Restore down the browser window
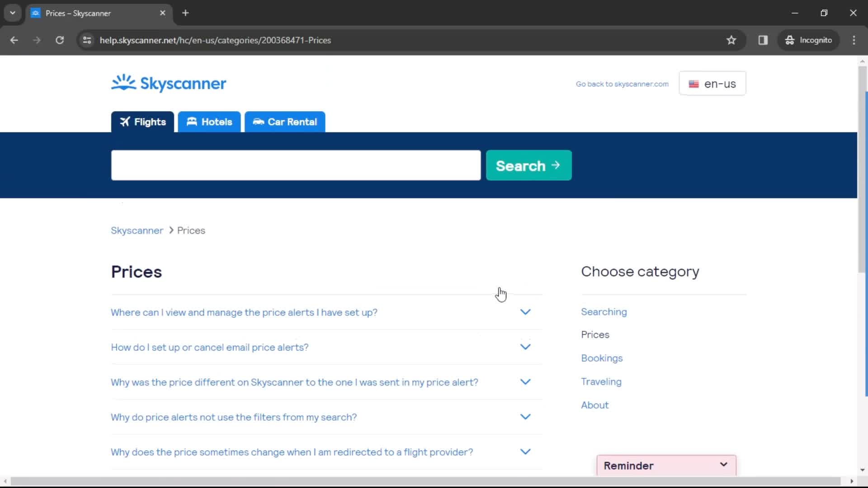The image size is (868, 488). coord(824,13)
